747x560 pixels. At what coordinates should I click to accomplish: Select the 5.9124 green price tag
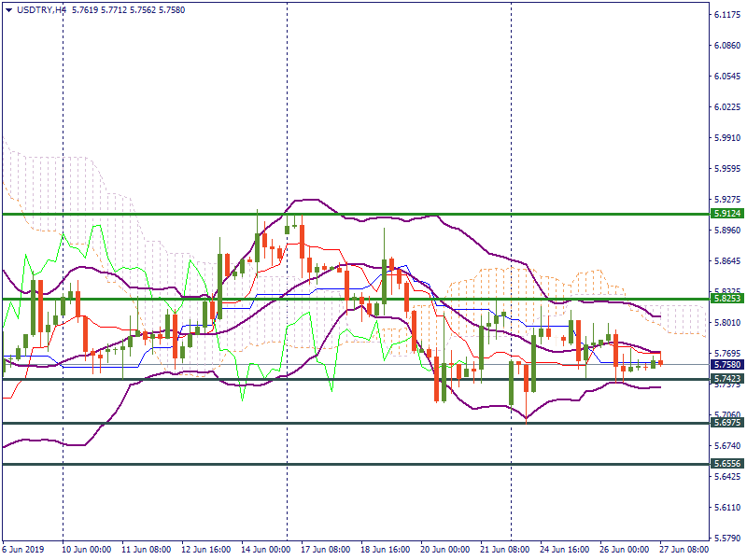[x=726, y=214]
